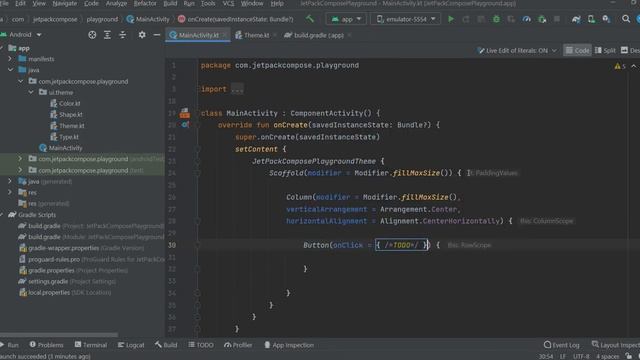The width and height of the screenshot is (640, 360).
Task: Click the SDK Manager icon in toolbar
Action: coord(606,19)
